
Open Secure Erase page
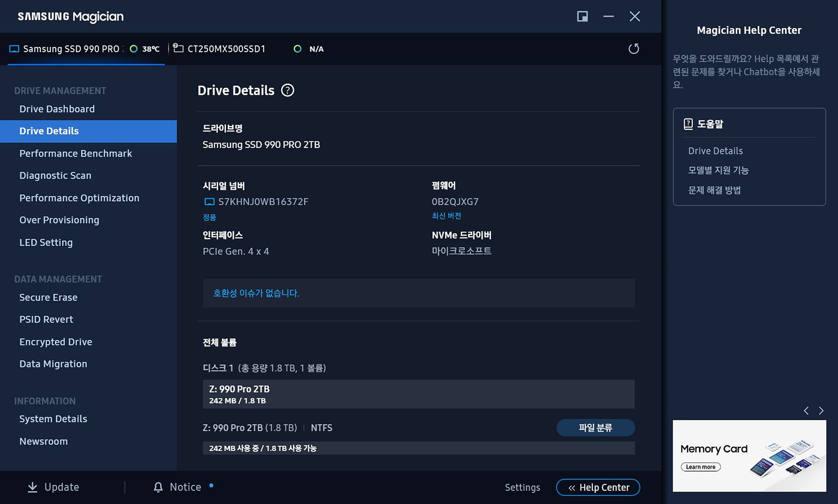coord(49,297)
